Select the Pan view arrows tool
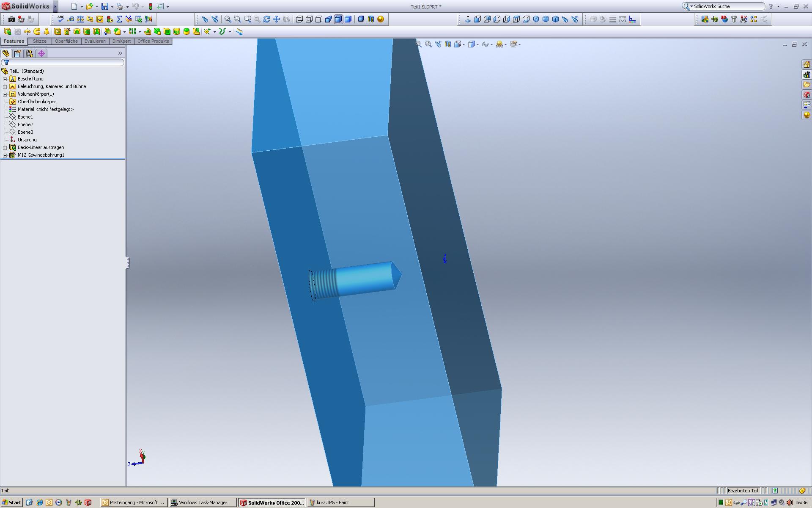Viewport: 812px width, 508px height. pyautogui.click(x=277, y=19)
